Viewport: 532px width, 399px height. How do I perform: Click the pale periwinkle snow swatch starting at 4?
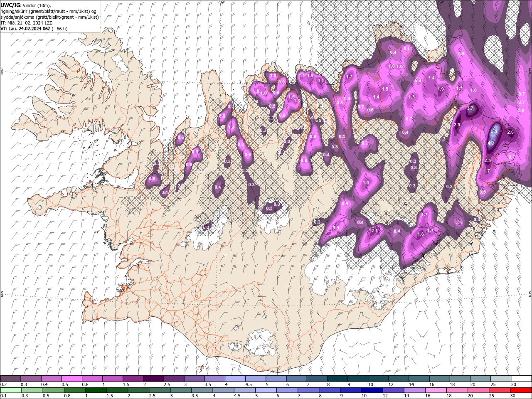click(235, 379)
